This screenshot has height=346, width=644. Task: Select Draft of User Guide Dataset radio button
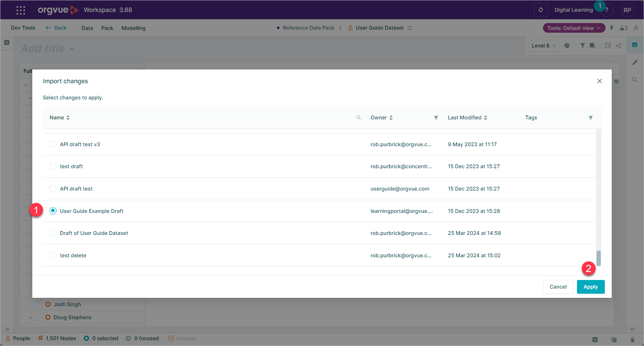pyautogui.click(x=53, y=233)
